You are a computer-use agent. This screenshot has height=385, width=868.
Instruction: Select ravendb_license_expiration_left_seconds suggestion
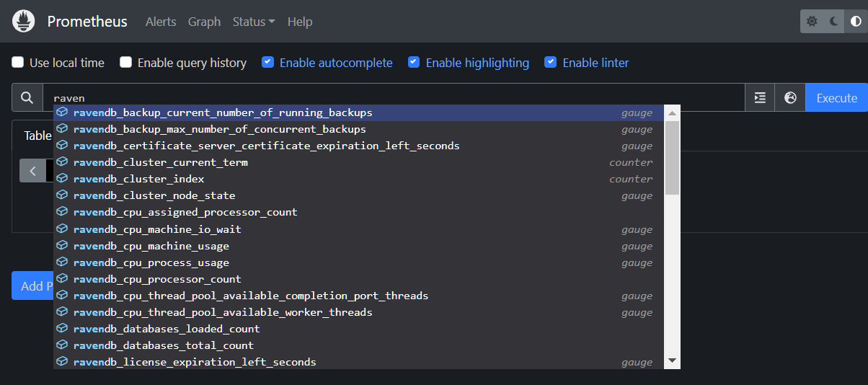(x=359, y=362)
